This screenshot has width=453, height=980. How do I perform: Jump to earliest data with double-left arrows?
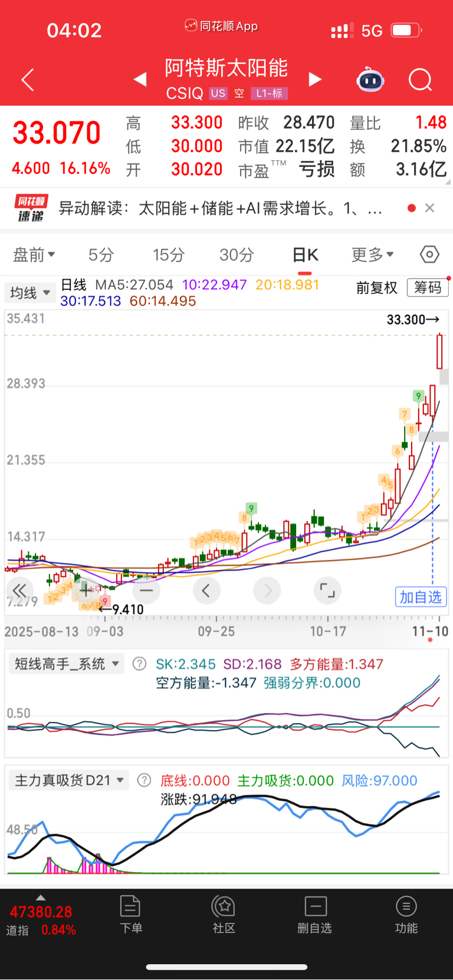19,590
